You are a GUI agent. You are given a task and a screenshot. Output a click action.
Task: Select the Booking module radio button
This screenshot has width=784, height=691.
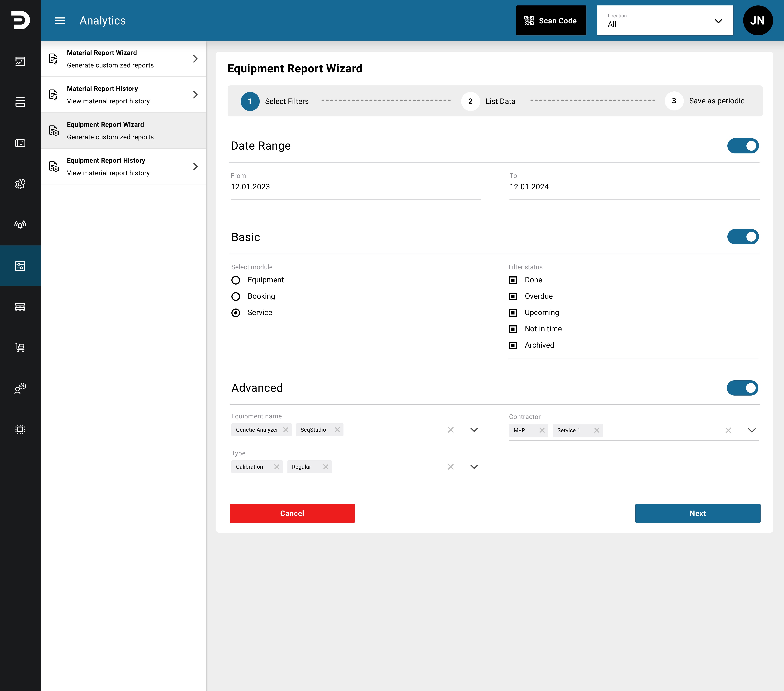point(236,297)
